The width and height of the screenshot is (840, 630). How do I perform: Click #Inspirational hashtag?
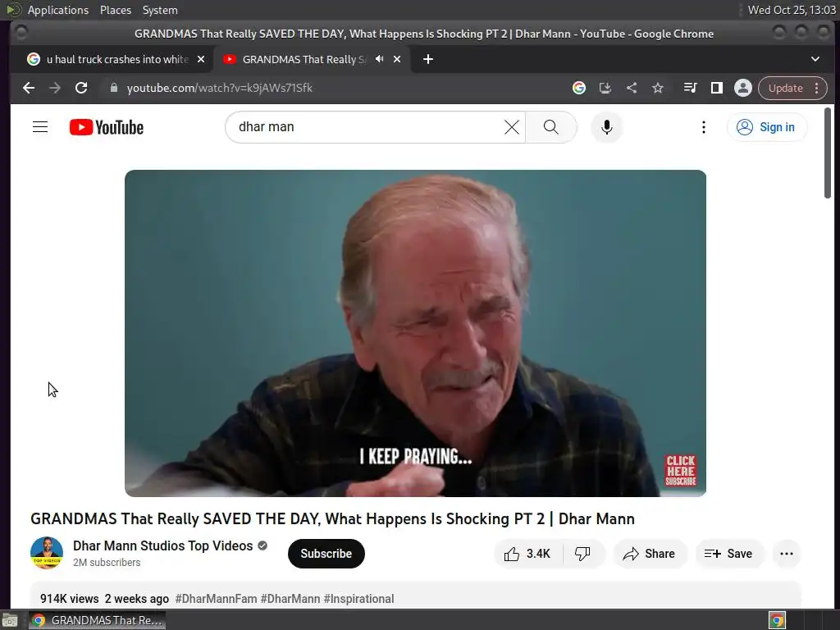pos(359,598)
